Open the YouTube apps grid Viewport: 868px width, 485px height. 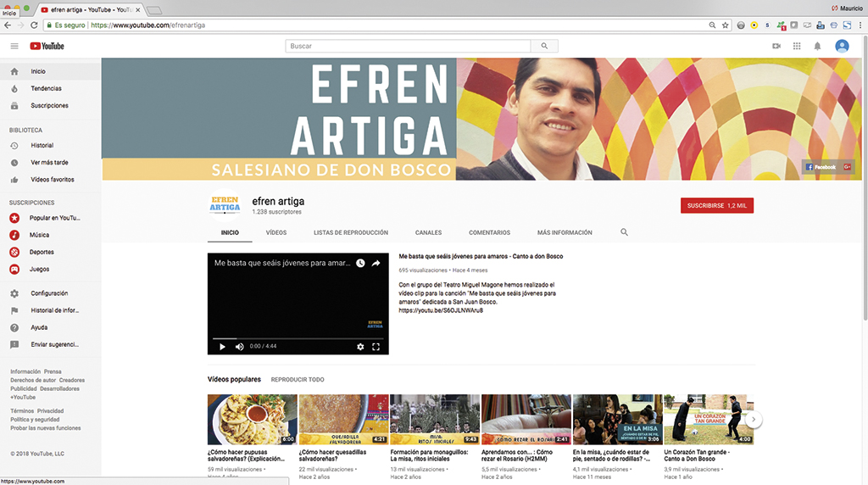[797, 46]
